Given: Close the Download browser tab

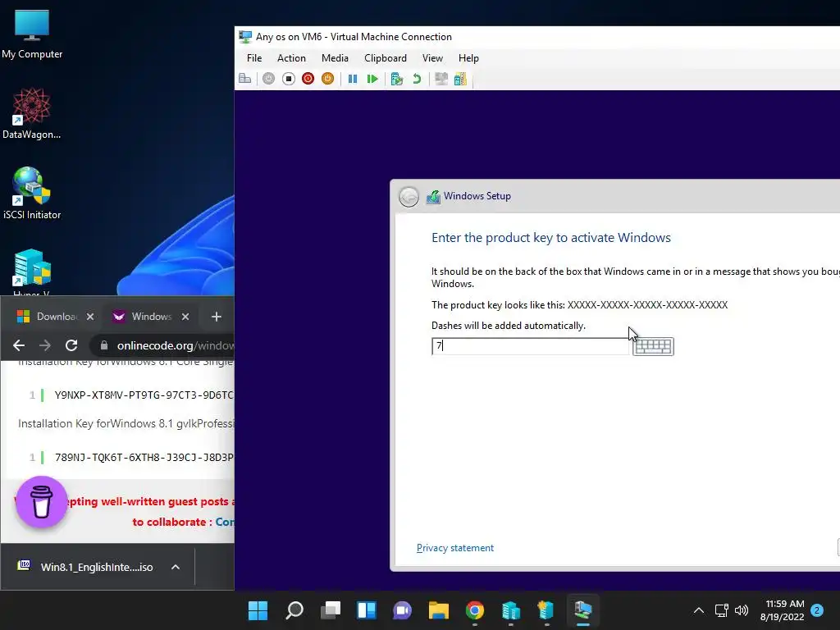Looking at the screenshot, I should [x=90, y=317].
